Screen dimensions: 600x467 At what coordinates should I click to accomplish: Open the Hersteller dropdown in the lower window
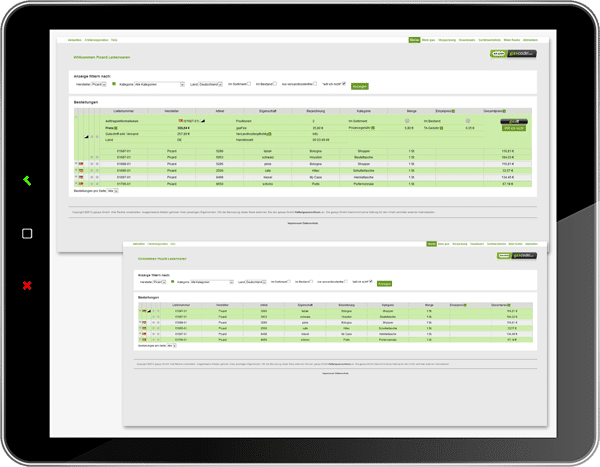pyautogui.click(x=160, y=282)
